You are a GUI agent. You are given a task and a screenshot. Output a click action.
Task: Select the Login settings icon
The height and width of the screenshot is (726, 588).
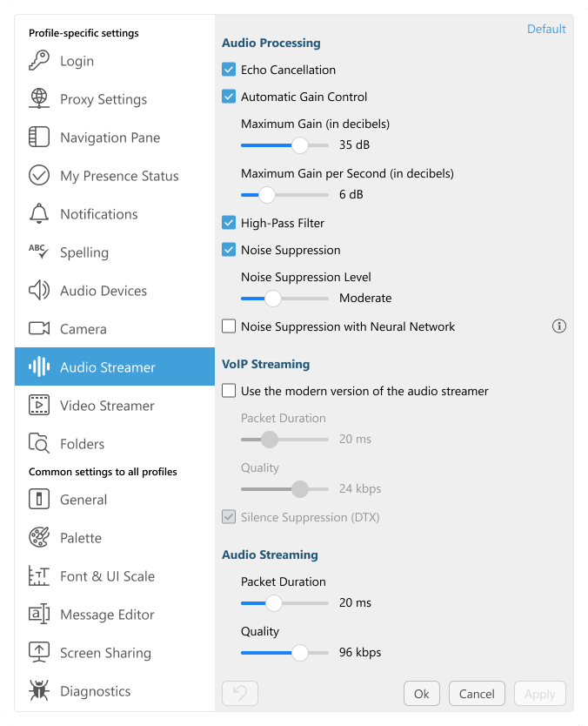click(x=39, y=61)
